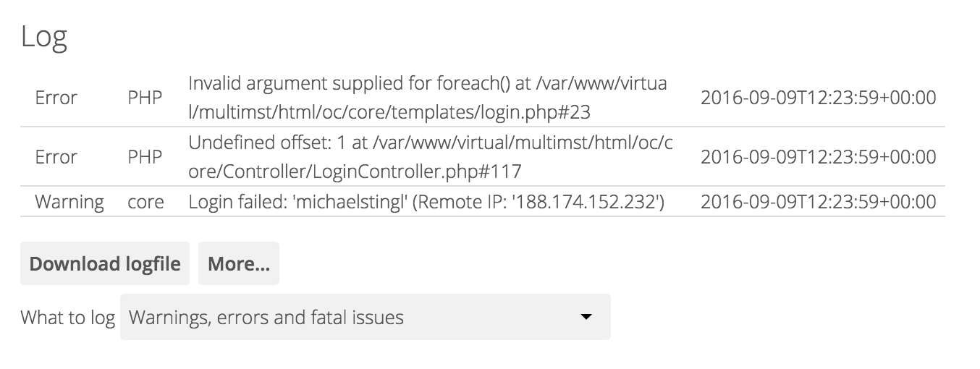
Task: Click timestamp of the Login failed row
Action: point(818,202)
